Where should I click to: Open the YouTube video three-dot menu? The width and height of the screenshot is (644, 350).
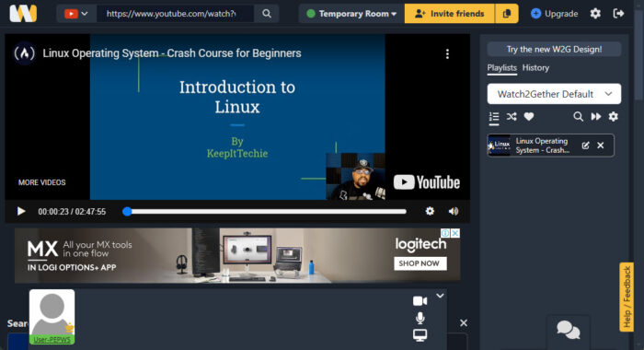pos(447,53)
